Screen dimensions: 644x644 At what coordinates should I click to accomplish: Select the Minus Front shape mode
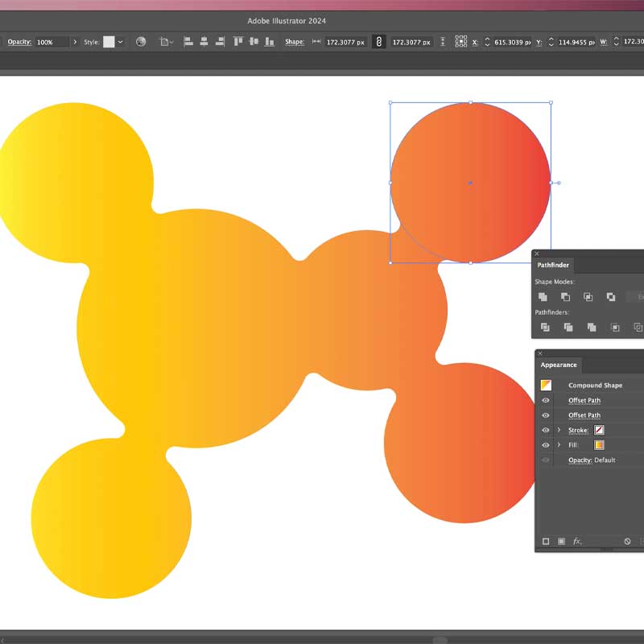566,296
